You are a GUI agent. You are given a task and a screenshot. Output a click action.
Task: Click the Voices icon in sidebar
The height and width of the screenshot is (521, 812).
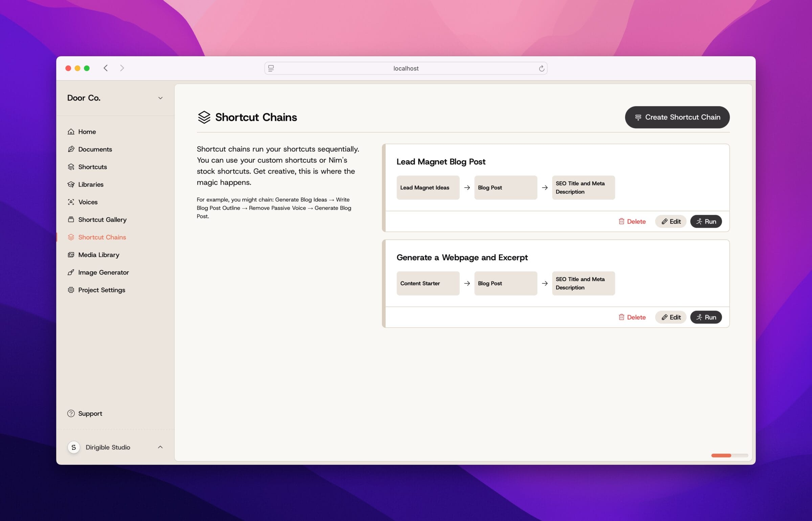tap(72, 202)
